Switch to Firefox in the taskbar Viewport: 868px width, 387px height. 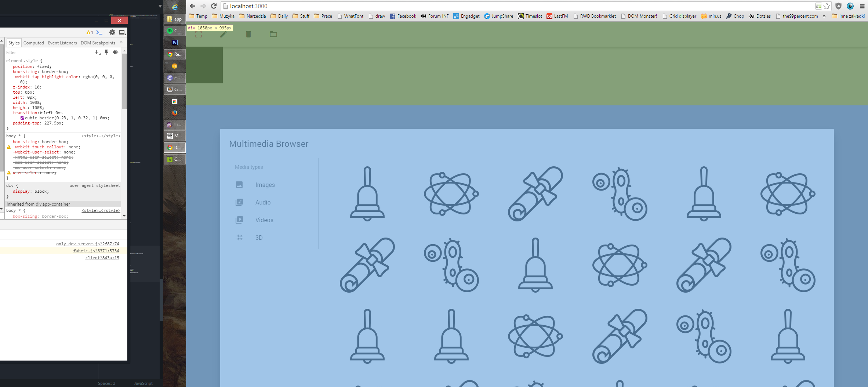click(175, 113)
